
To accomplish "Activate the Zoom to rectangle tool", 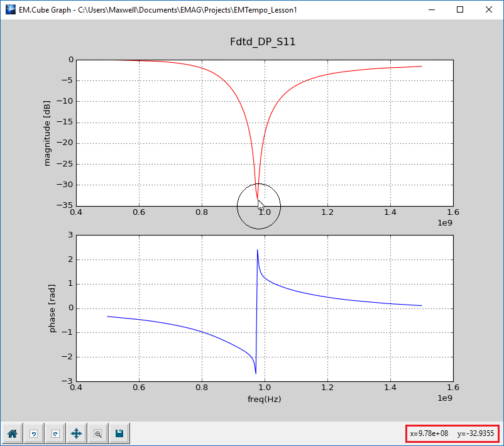I will click(x=98, y=434).
